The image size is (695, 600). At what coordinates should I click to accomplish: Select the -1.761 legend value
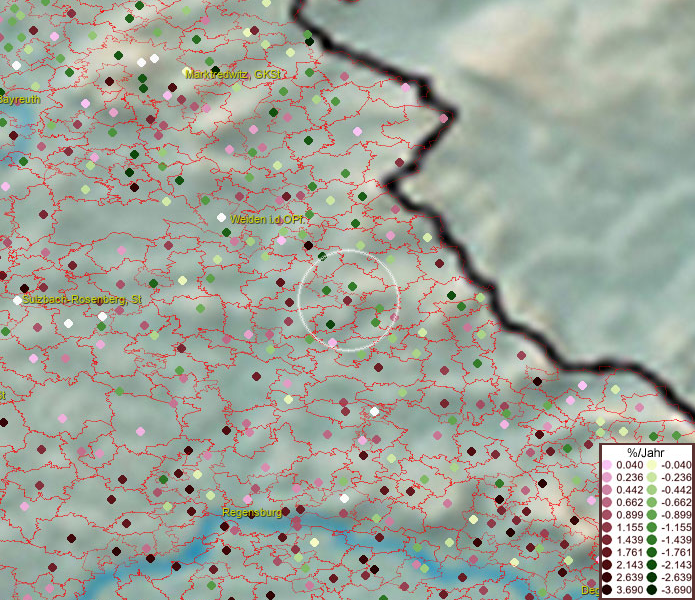point(676,552)
